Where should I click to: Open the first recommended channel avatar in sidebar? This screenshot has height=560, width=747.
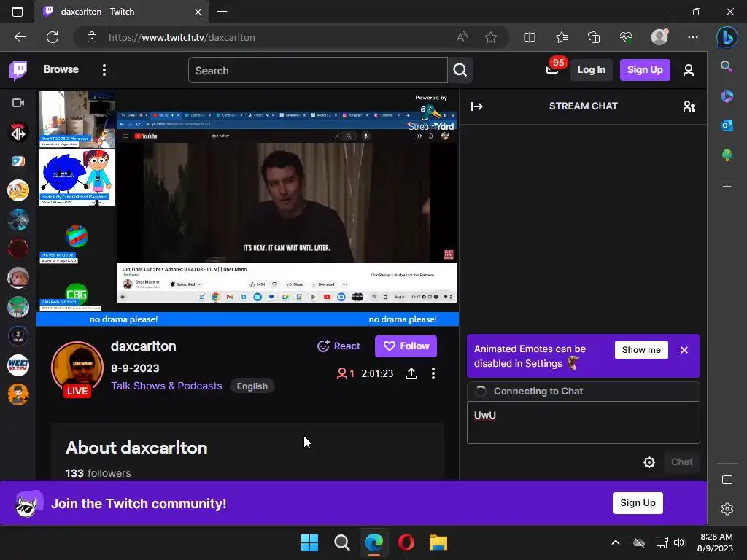18,133
